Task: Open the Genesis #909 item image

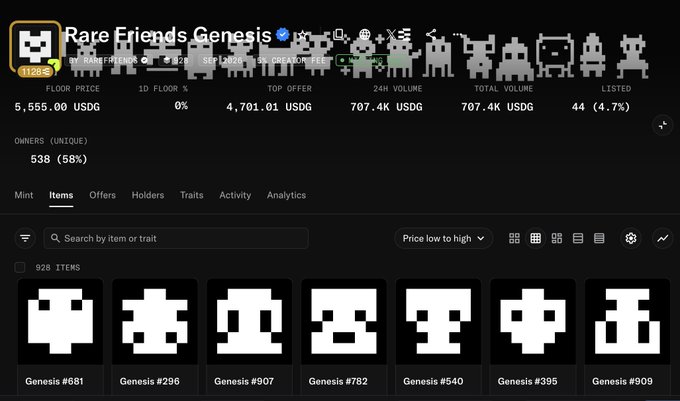Action: 628,321
